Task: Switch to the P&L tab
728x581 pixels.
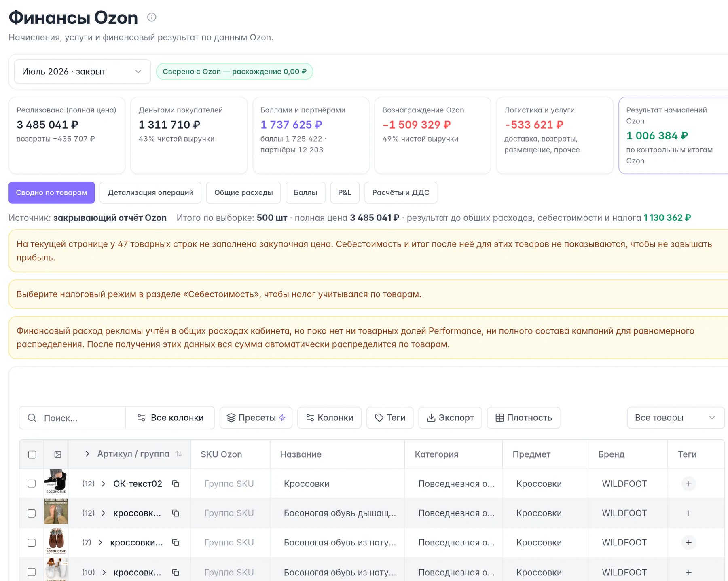Action: tap(345, 192)
